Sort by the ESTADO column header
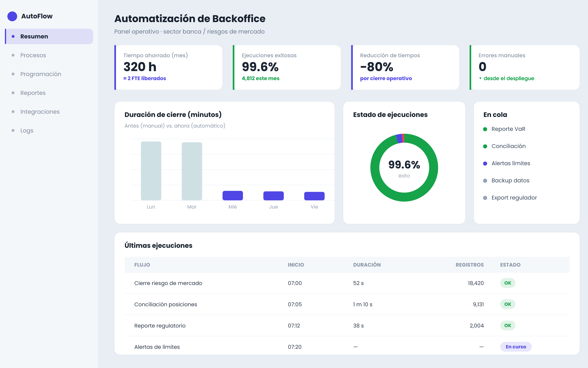 510,265
